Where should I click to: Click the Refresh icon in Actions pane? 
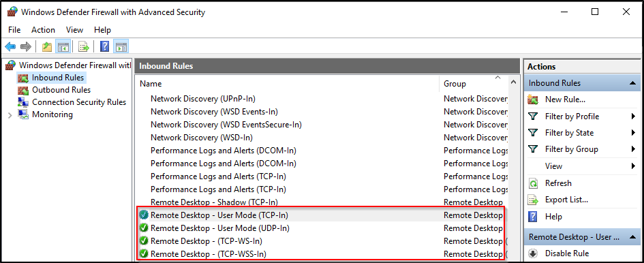coord(533,183)
